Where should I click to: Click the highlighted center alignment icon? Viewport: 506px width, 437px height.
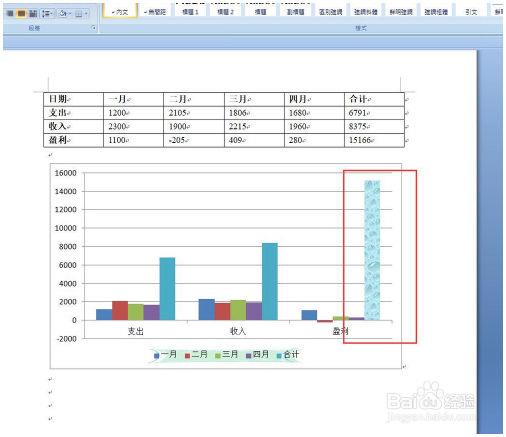click(x=21, y=13)
